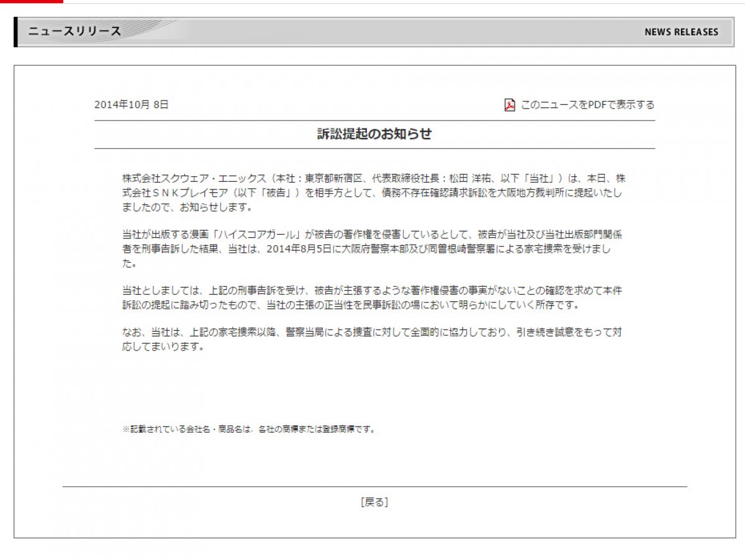Click the paragraph starting '株式会社スクウェア・エニックス'
This screenshot has width=745, height=560.
pos(373,192)
